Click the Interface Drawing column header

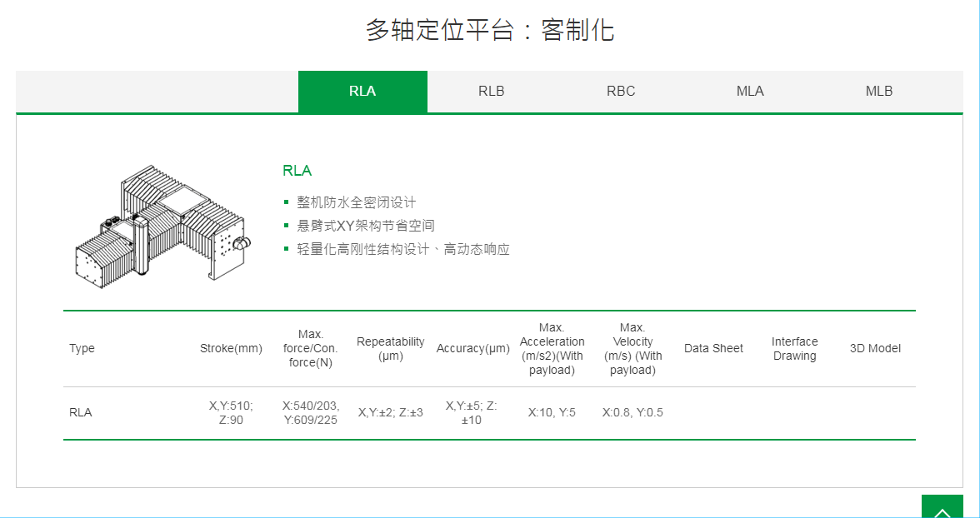click(x=794, y=348)
